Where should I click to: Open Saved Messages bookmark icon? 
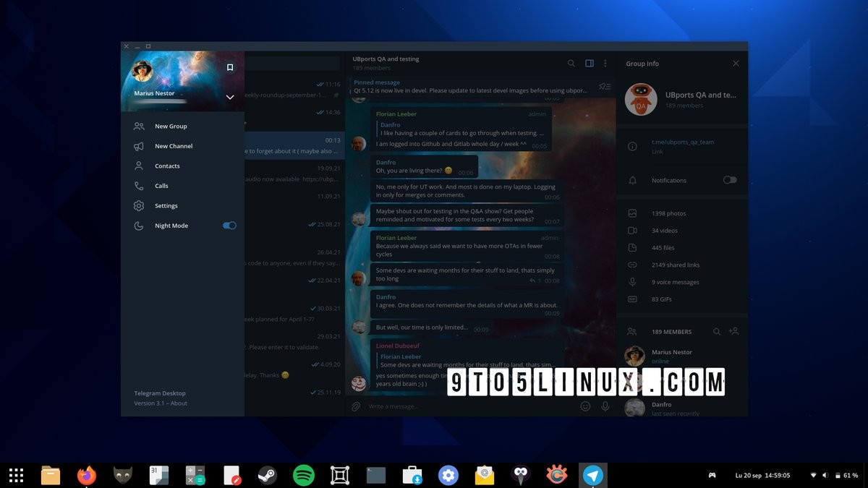(x=230, y=67)
